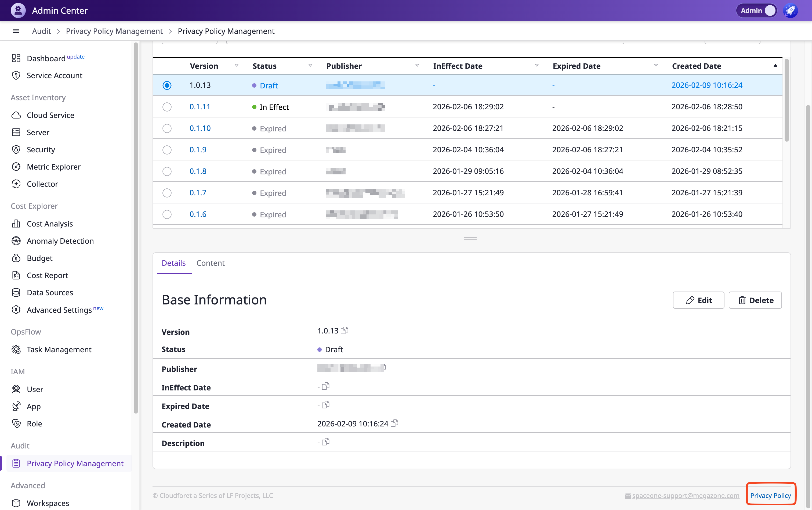
Task: Select radio button for version 0.1.8
Action: [x=167, y=171]
